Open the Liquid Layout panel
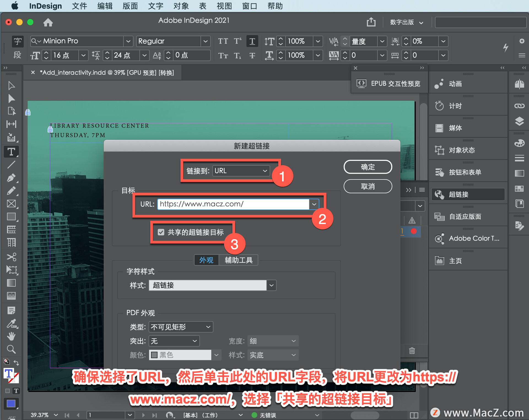The height and width of the screenshot is (420, 529). (x=468, y=217)
